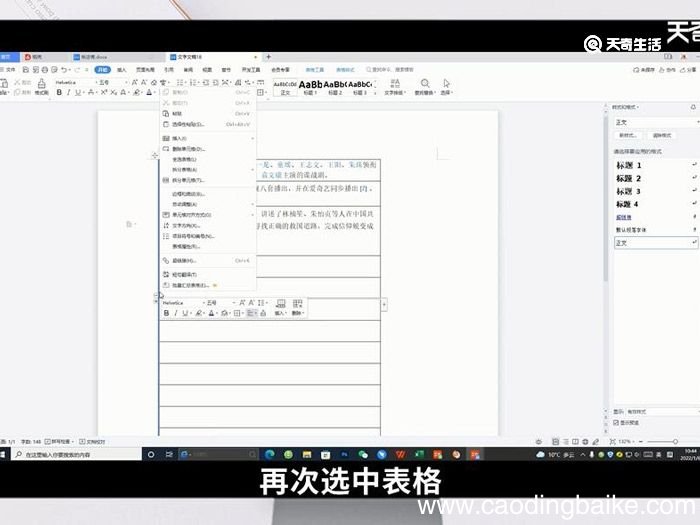Click the Format Painter brush icon

42,83
